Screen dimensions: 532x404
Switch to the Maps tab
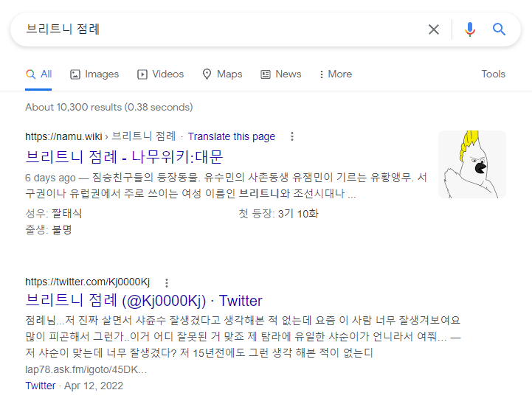click(x=222, y=74)
